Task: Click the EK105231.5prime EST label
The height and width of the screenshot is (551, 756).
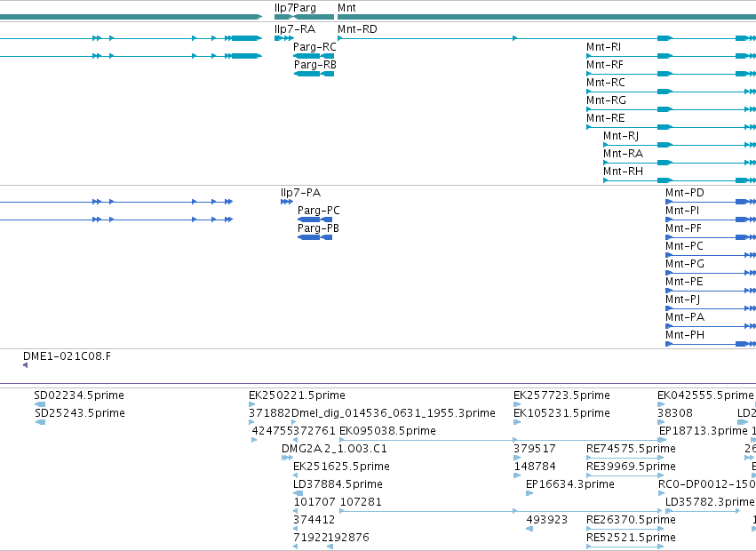Action: tap(561, 413)
